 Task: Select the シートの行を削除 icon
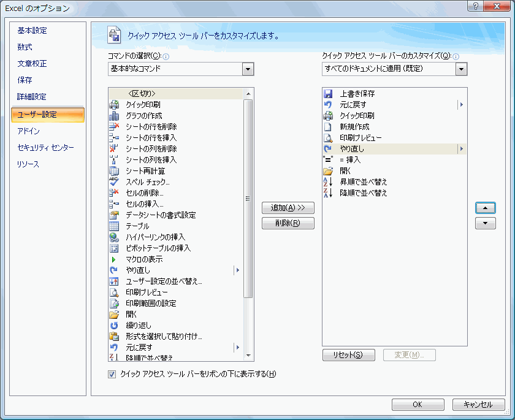point(114,127)
